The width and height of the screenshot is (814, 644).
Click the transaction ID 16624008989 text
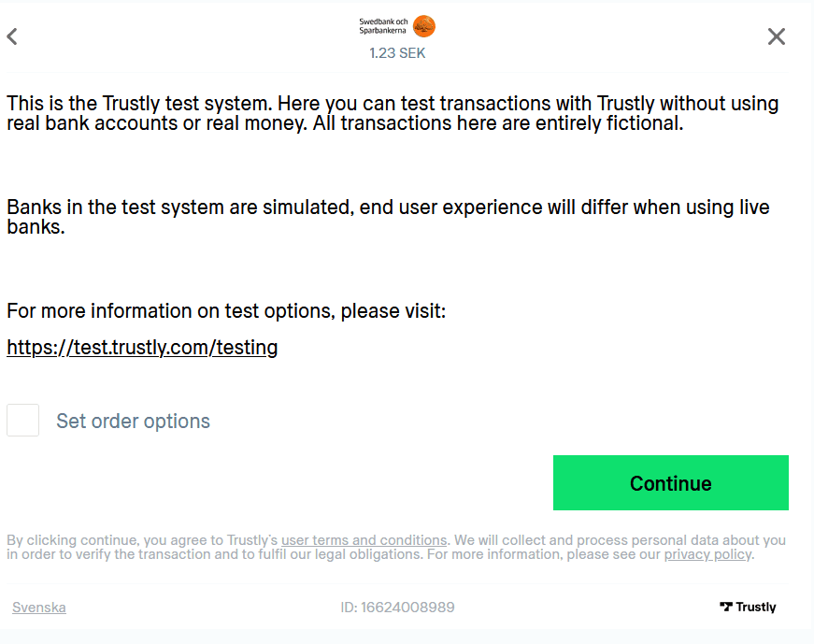click(x=397, y=608)
